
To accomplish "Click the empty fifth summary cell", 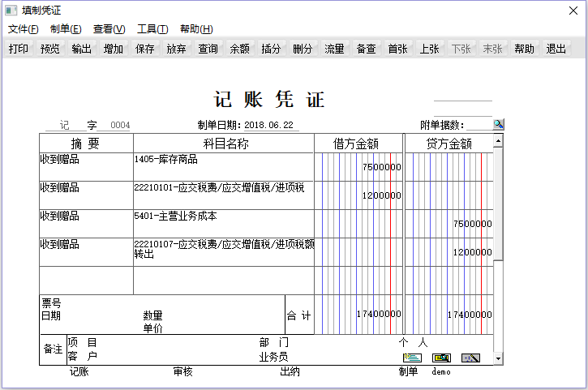I will 86,281.
